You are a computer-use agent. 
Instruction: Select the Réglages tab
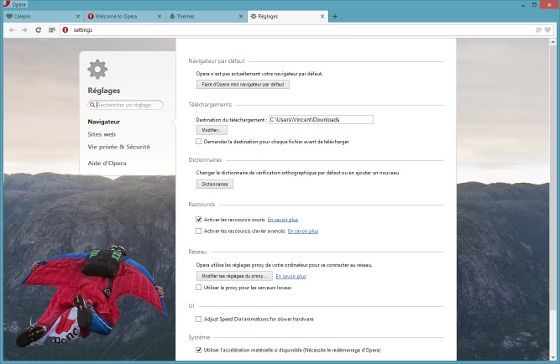[288, 16]
